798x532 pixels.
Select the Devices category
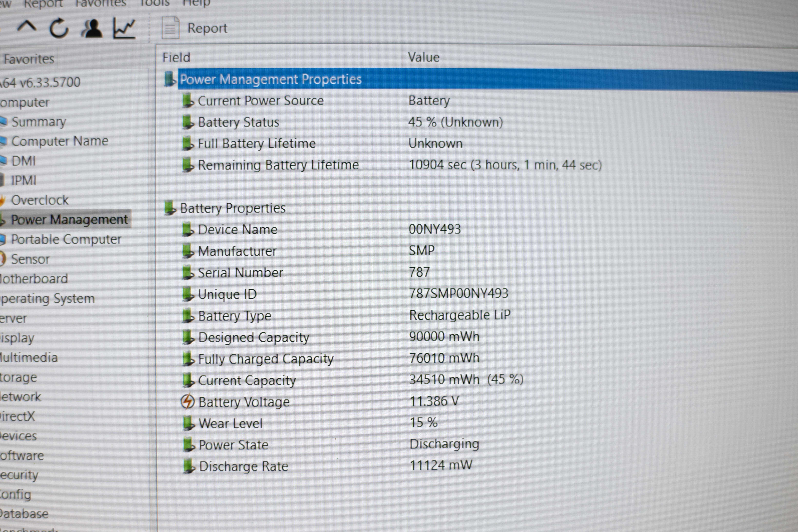[18, 436]
